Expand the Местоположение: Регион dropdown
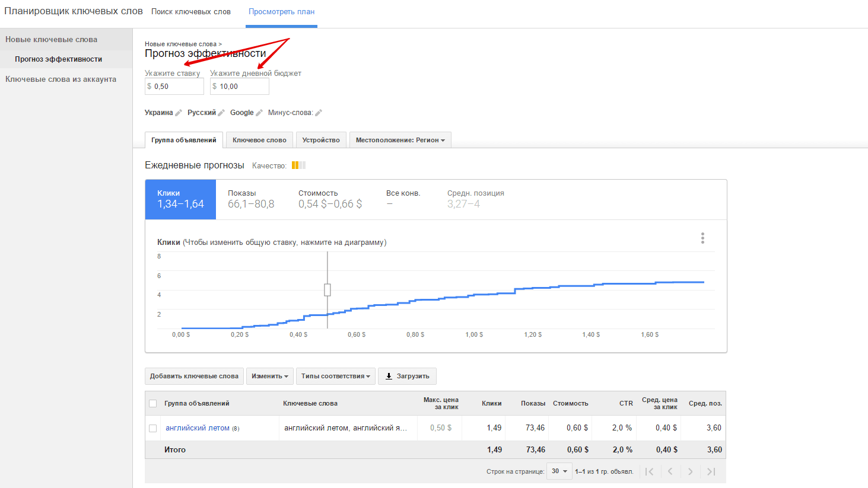Viewport: 868px width, 488px height. 400,141
